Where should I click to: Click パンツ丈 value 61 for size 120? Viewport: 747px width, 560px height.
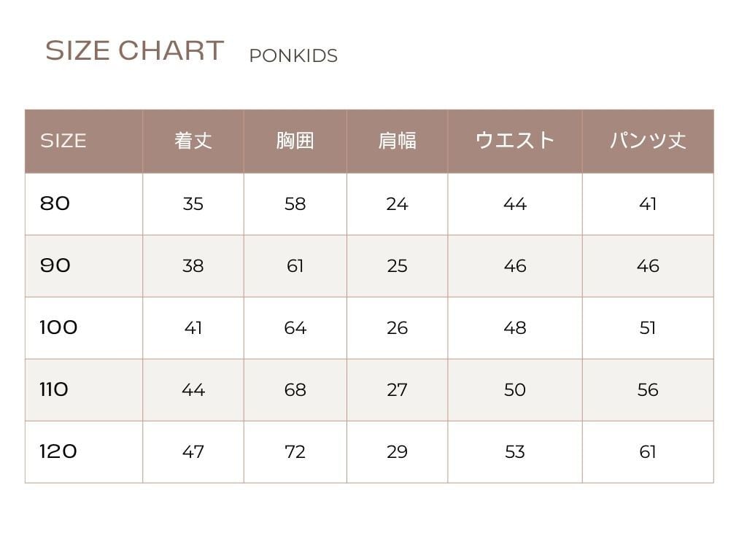(x=648, y=452)
